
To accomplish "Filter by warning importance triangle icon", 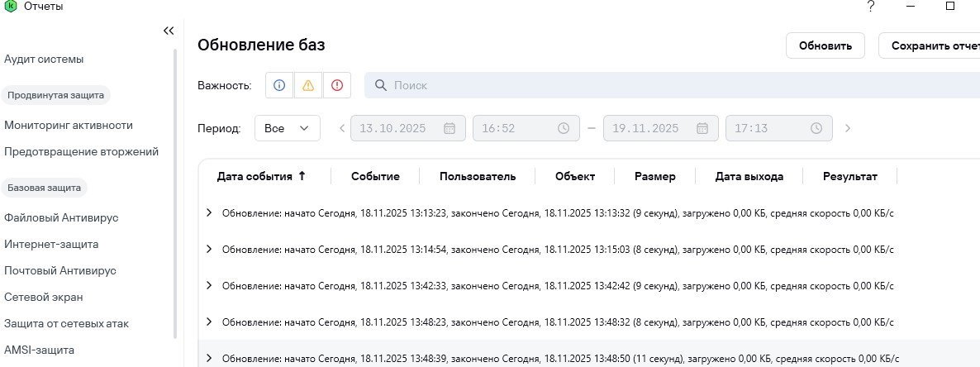I will pyautogui.click(x=308, y=85).
